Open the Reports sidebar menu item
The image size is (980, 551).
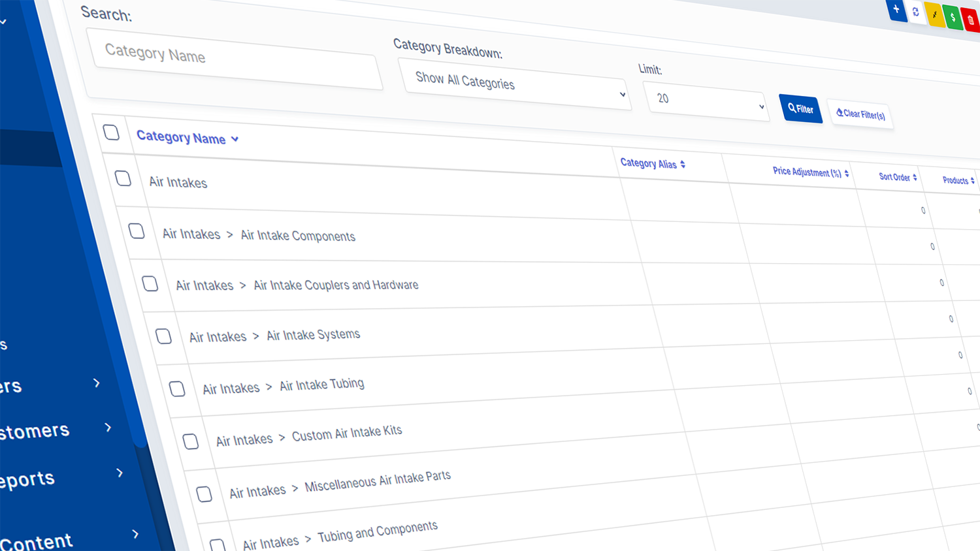[27, 480]
